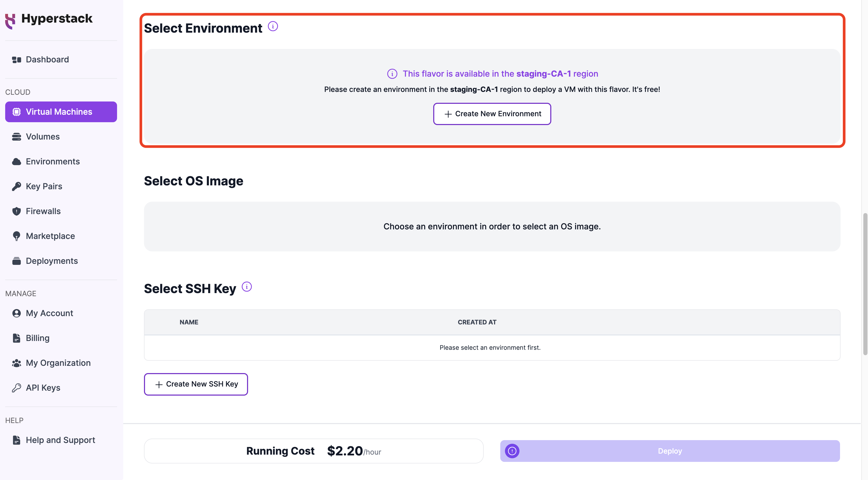
Task: Open My Organization label in the sidebar
Action: pyautogui.click(x=58, y=363)
